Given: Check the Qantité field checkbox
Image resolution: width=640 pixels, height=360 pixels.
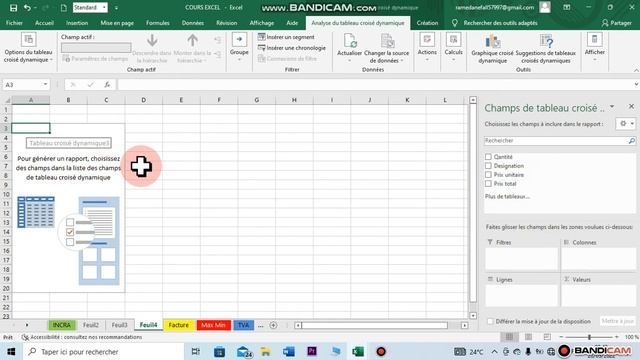Looking at the screenshot, I should (488, 157).
